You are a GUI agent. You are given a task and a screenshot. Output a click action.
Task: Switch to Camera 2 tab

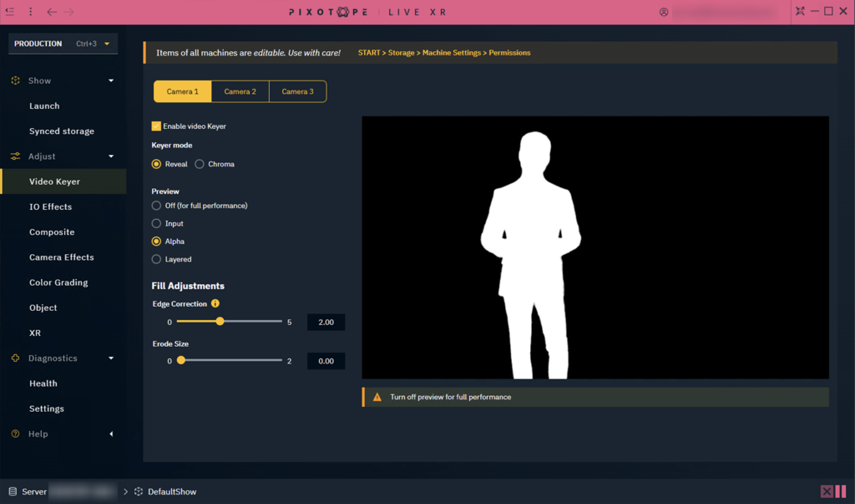click(240, 91)
